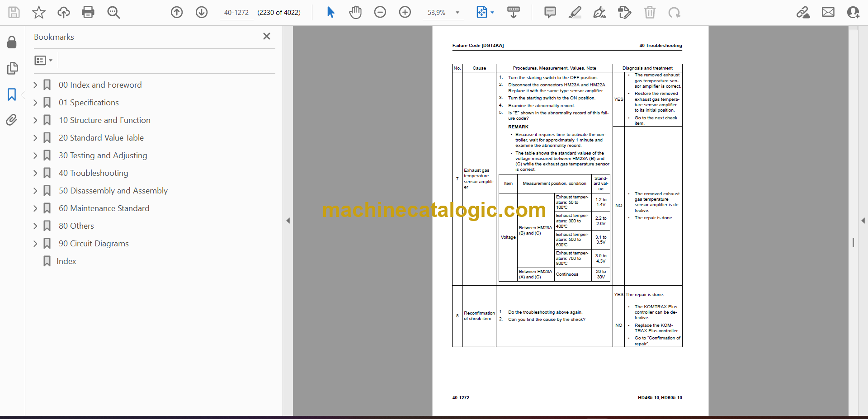
Task: Open 50 Disassembly and Assembly bookmark
Action: point(113,190)
